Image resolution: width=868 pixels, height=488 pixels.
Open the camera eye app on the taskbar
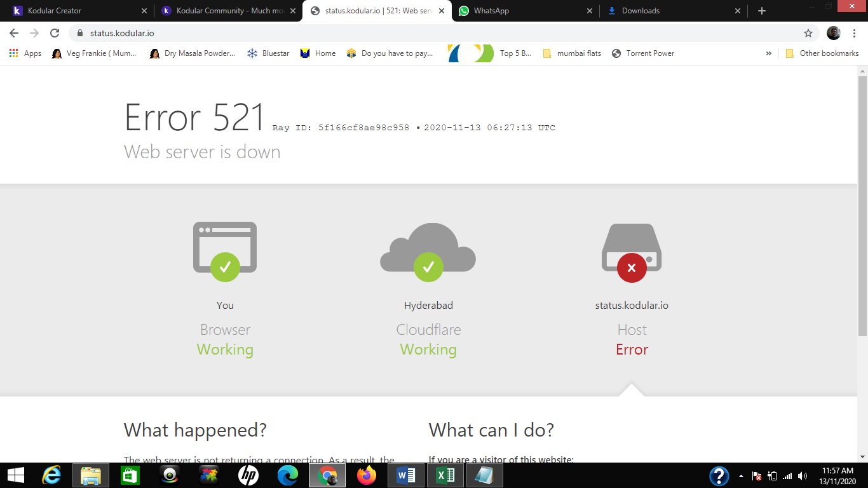pyautogui.click(x=170, y=475)
